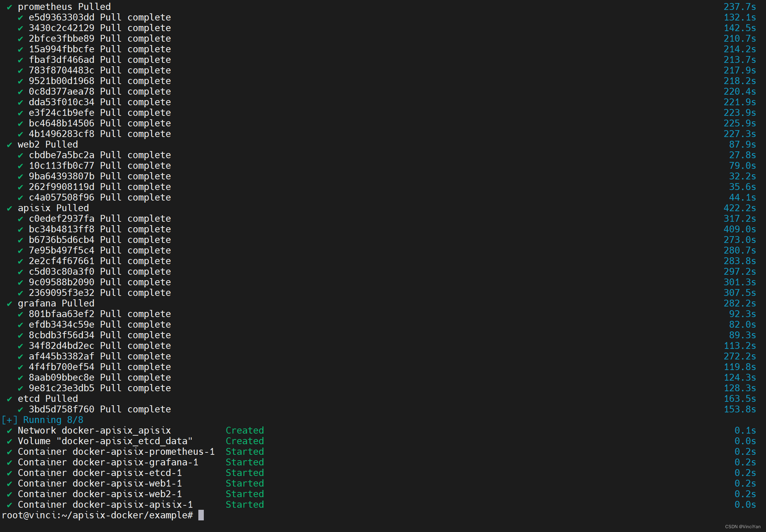Select layer hash b6736b5d6cb4
This screenshot has width=766, height=532.
(62, 240)
